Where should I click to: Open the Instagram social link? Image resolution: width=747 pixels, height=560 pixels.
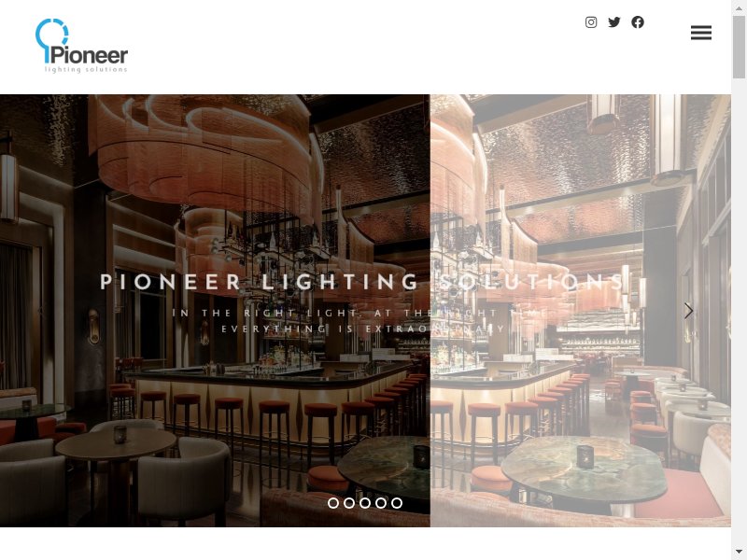pyautogui.click(x=591, y=22)
